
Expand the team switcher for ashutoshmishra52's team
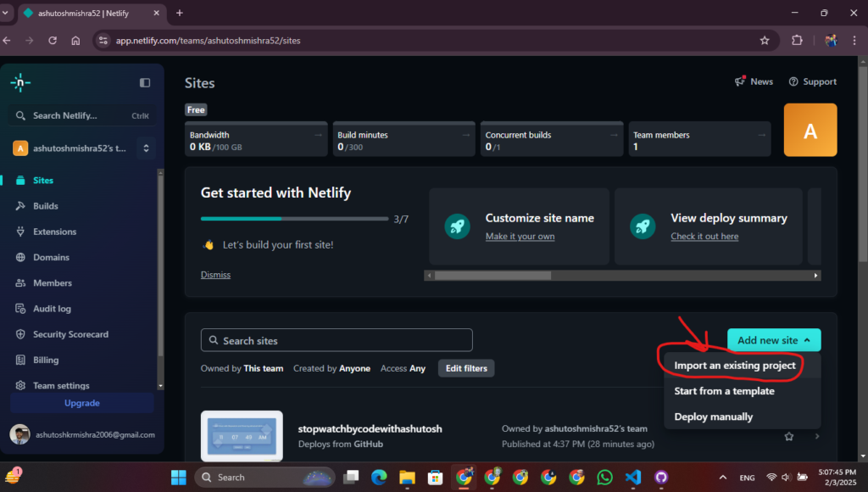tap(145, 147)
